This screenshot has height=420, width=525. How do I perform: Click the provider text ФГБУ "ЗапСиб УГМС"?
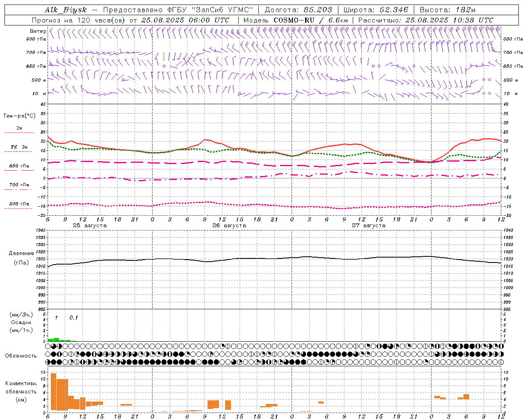pyautogui.click(x=210, y=10)
